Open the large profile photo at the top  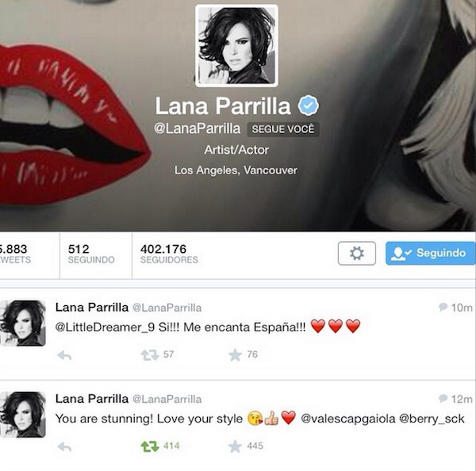[236, 45]
